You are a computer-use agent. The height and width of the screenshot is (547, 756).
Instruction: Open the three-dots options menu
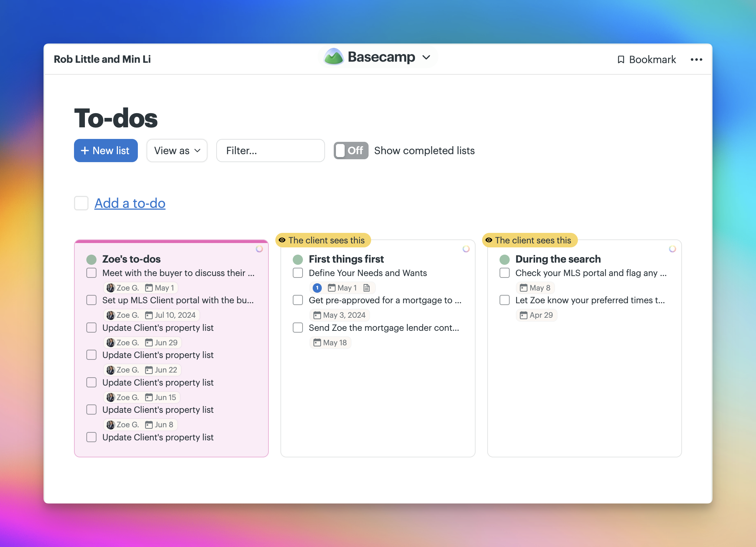[x=696, y=59]
